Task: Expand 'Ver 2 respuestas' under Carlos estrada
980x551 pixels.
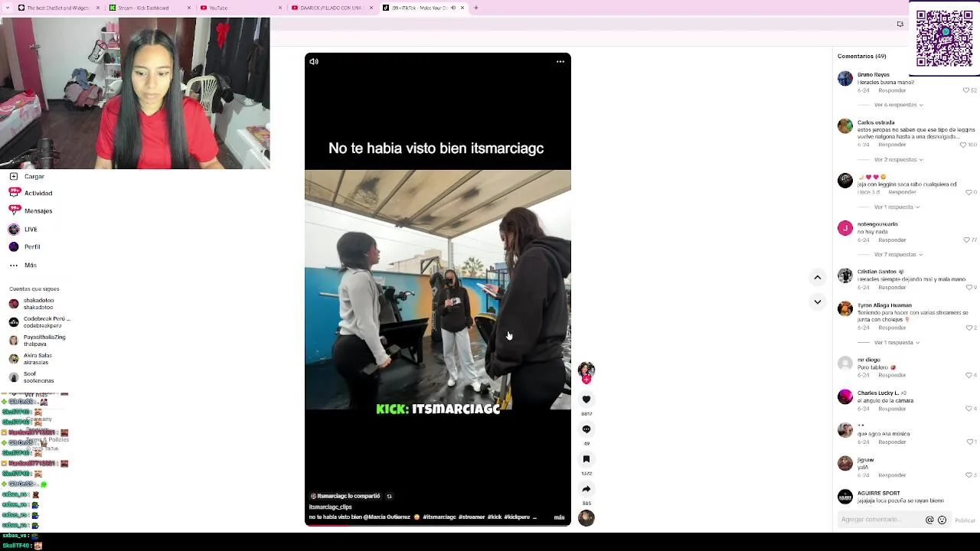Action: click(x=898, y=160)
